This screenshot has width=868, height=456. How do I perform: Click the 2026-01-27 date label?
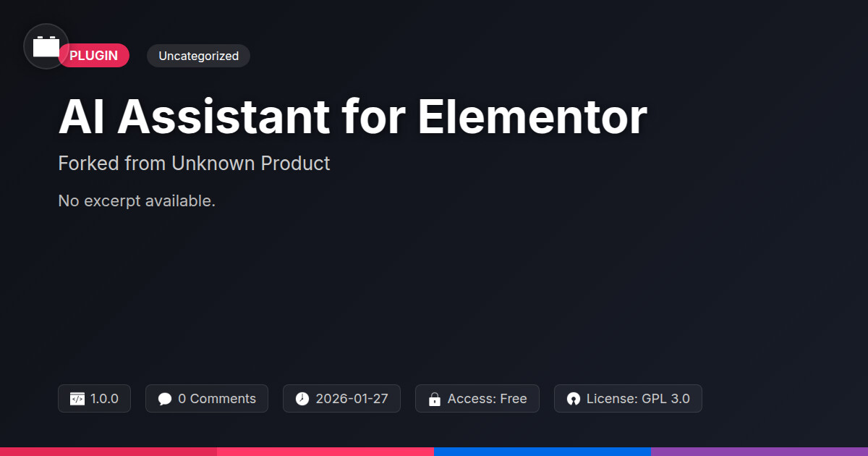coord(352,399)
